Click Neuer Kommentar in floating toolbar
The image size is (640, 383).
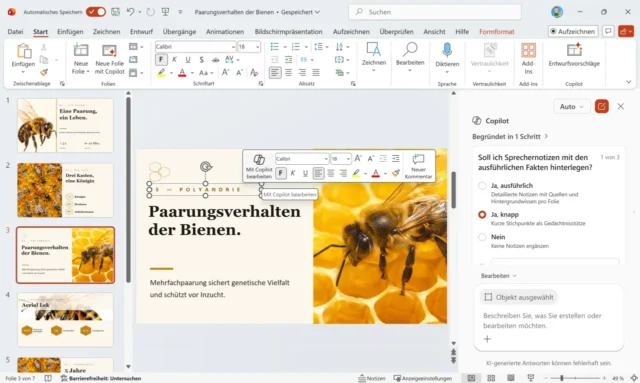(x=418, y=167)
